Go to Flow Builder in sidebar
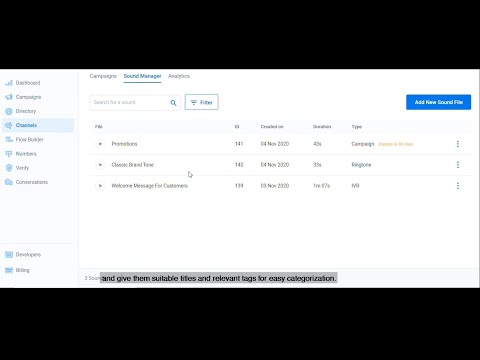 click(29, 140)
